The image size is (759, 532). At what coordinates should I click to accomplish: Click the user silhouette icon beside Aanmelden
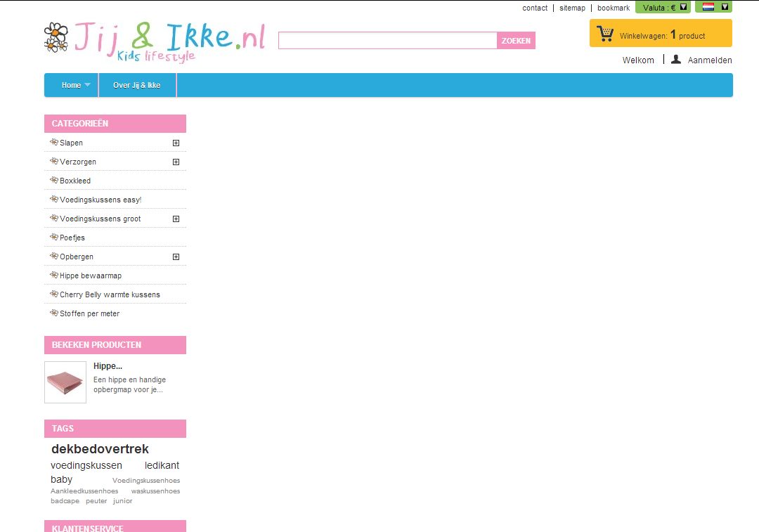676,60
